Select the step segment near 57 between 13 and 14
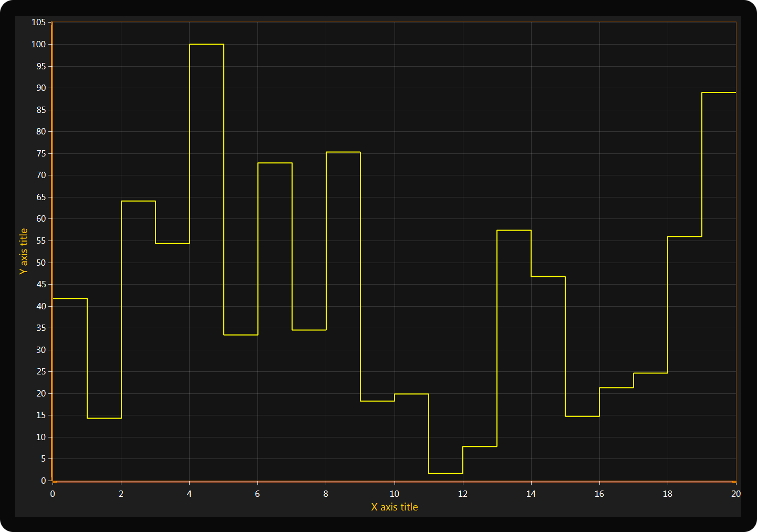 (x=514, y=231)
